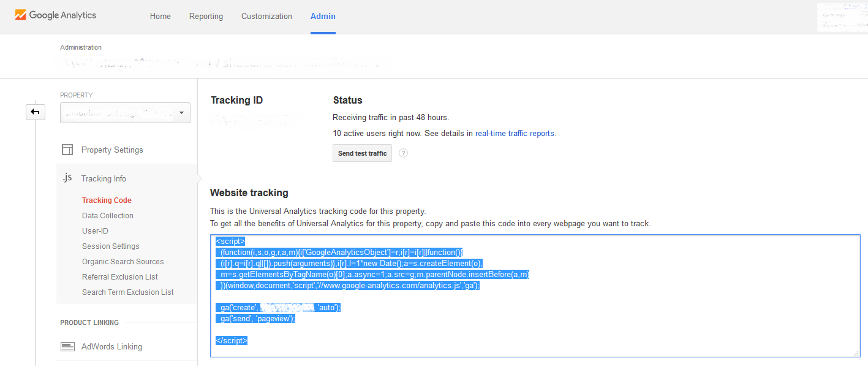Select the Admin tab

coord(323,17)
